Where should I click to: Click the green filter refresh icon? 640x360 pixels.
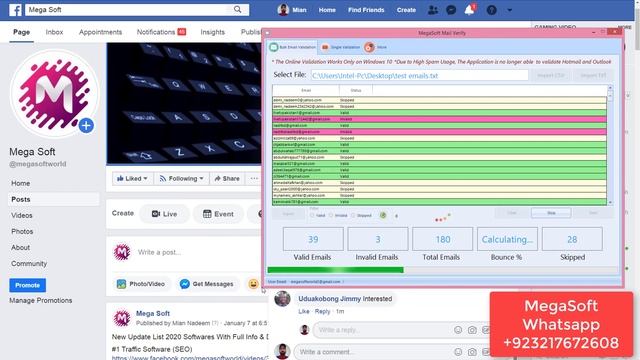point(383,215)
